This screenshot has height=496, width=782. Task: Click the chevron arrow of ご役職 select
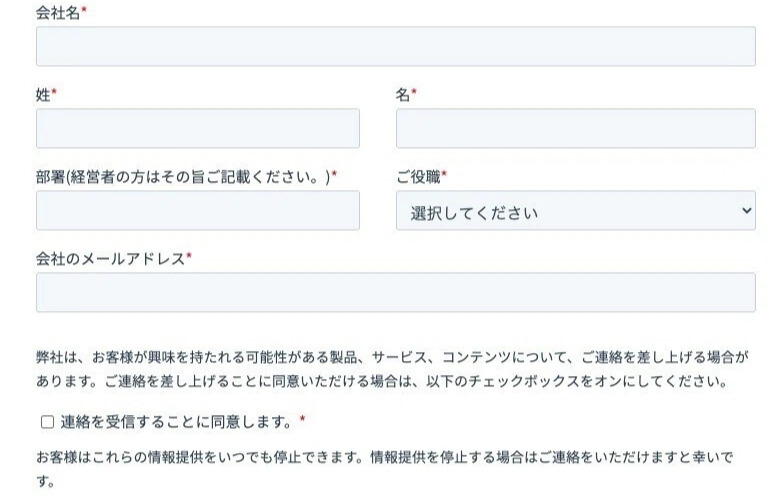click(x=747, y=210)
